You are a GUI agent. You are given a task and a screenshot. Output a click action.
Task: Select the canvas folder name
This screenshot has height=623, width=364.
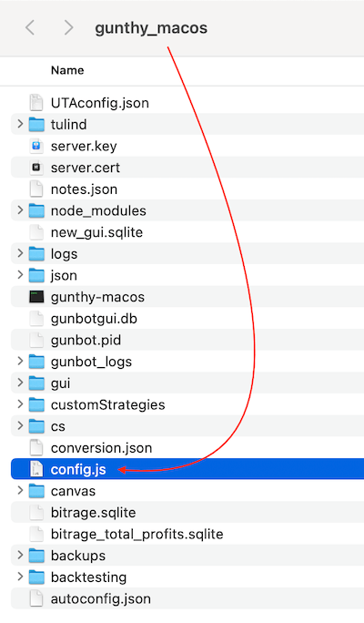point(73,491)
